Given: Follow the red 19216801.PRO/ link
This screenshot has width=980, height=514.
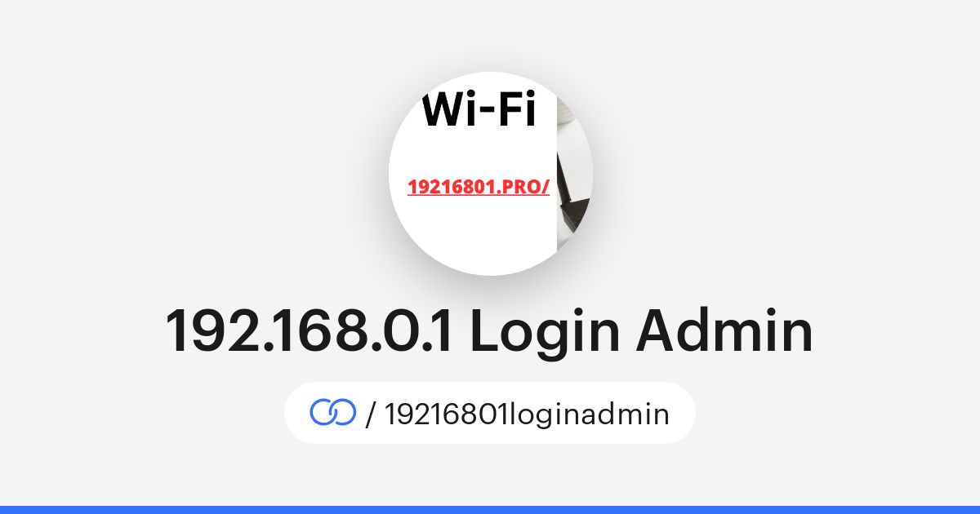Looking at the screenshot, I should pos(478,188).
